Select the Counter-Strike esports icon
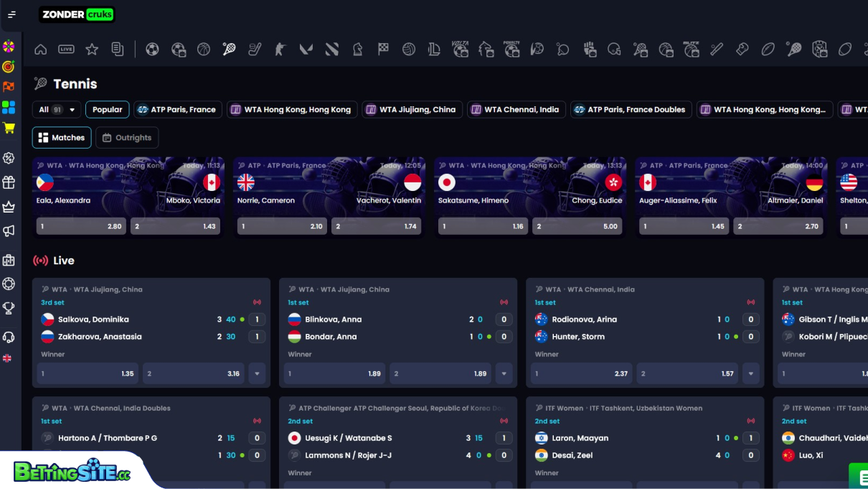Image resolution: width=868 pixels, height=489 pixels. [280, 49]
